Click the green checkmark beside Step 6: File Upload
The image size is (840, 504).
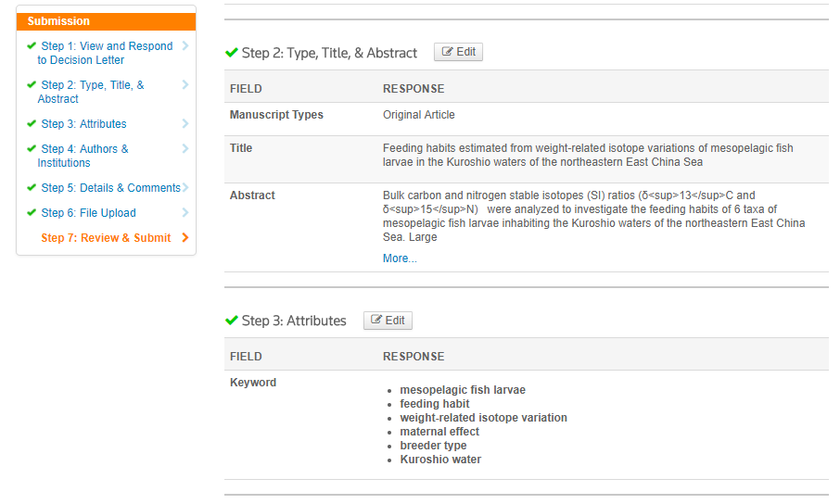(32, 212)
